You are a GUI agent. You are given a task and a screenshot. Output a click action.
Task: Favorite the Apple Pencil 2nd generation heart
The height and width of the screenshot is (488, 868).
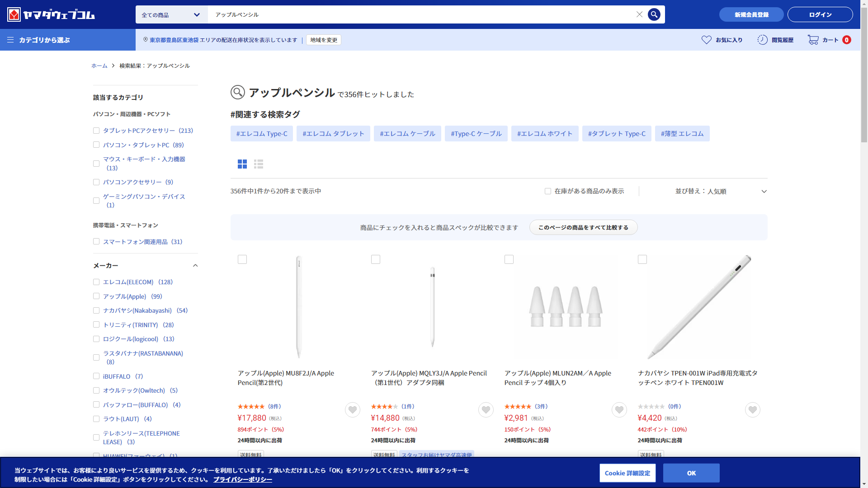(353, 410)
